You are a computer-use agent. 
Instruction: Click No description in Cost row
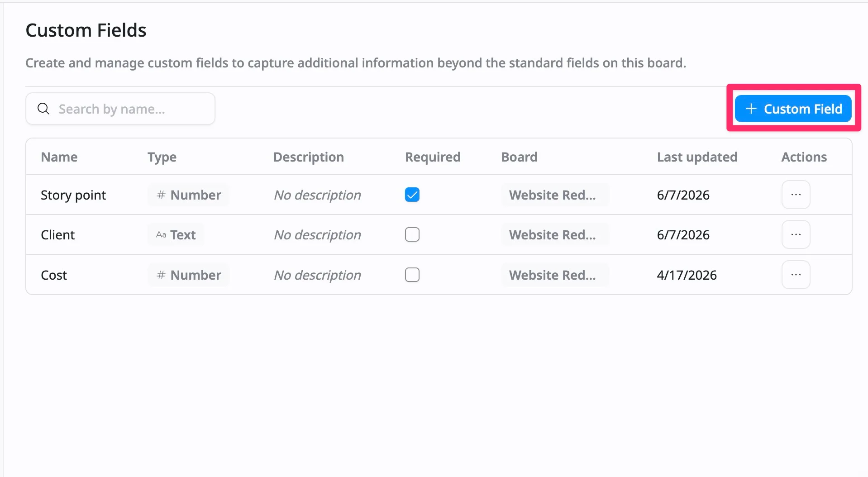[317, 275]
